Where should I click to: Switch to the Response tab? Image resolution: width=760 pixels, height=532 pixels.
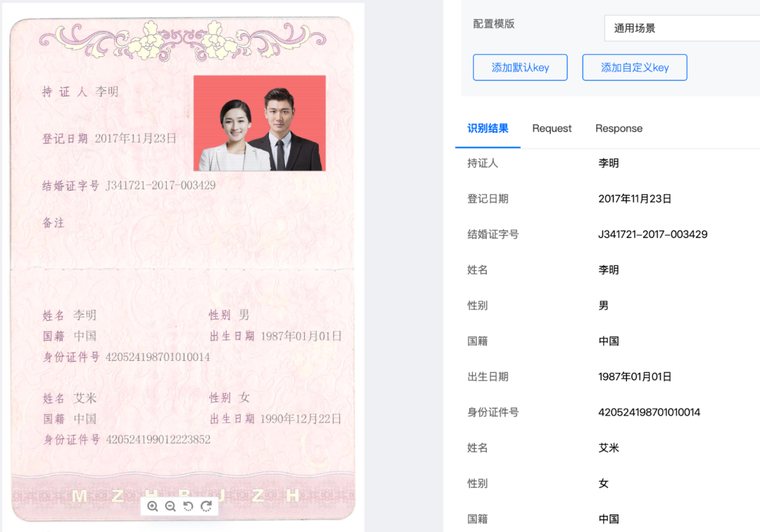tap(619, 128)
